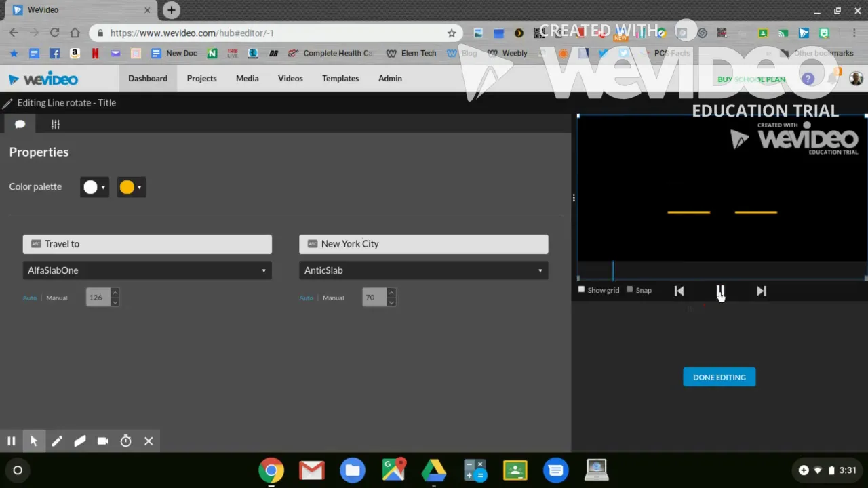Click the 'Travel to' text field

pyautogui.click(x=147, y=244)
